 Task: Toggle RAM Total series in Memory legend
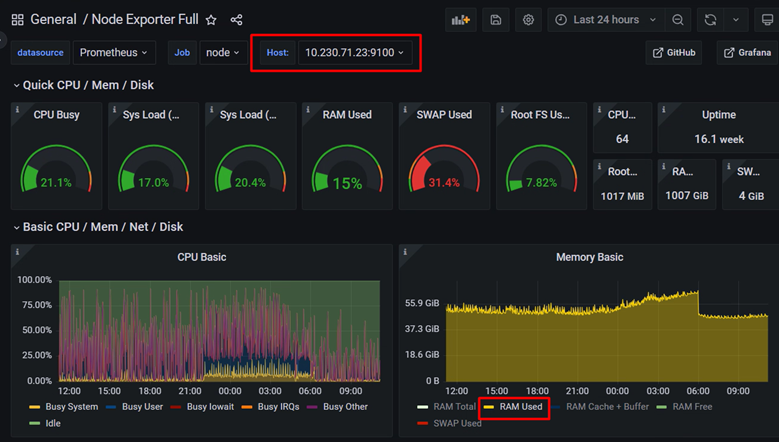447,407
